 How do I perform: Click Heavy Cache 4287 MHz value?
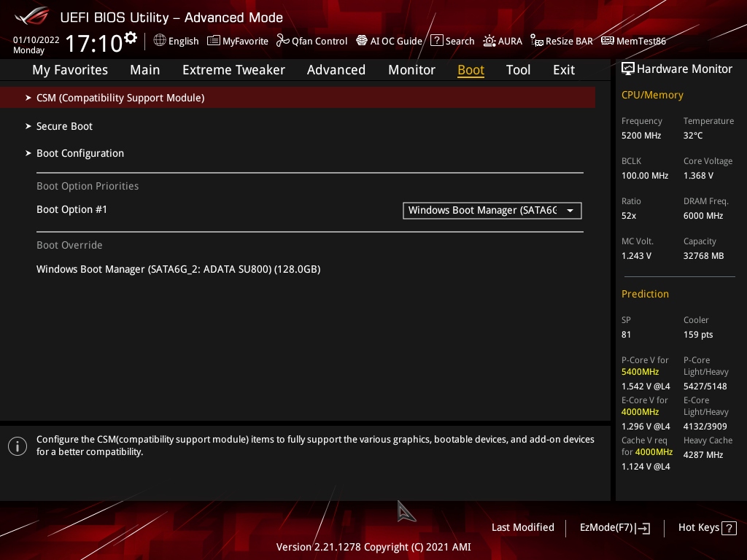click(x=703, y=455)
